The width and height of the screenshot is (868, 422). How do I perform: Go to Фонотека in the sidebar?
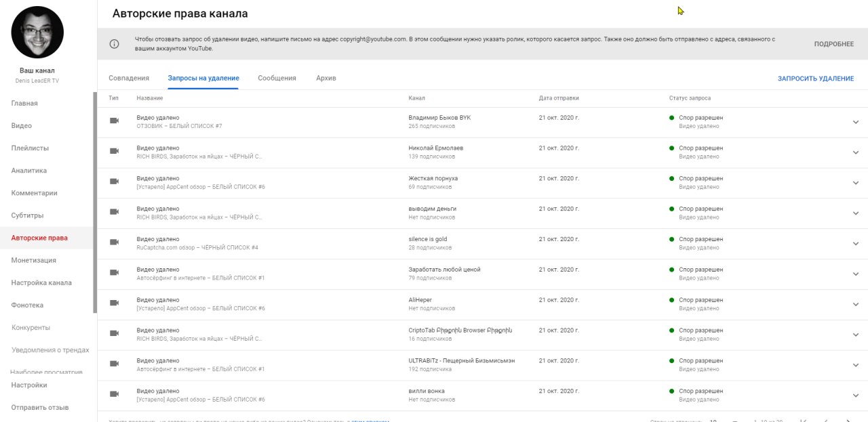(x=27, y=305)
